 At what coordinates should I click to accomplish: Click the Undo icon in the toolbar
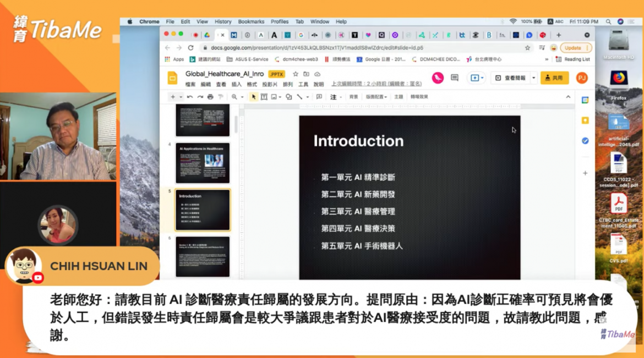tap(190, 97)
